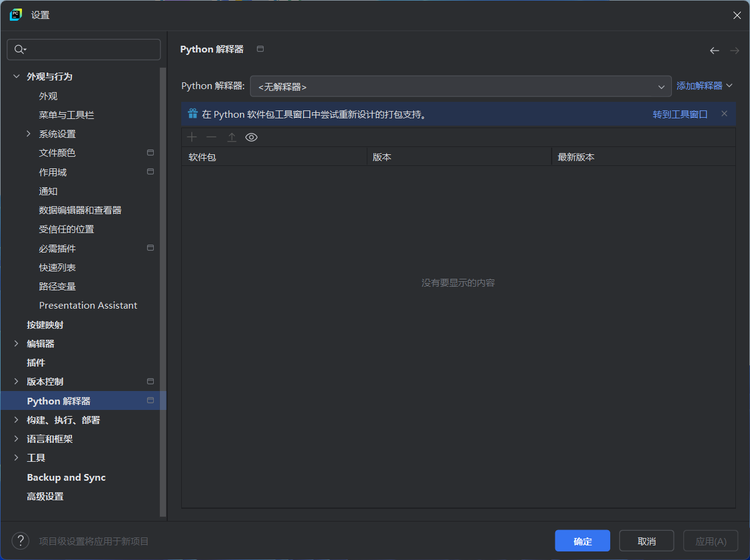Expand the 系统设置 subtree

[x=29, y=134]
